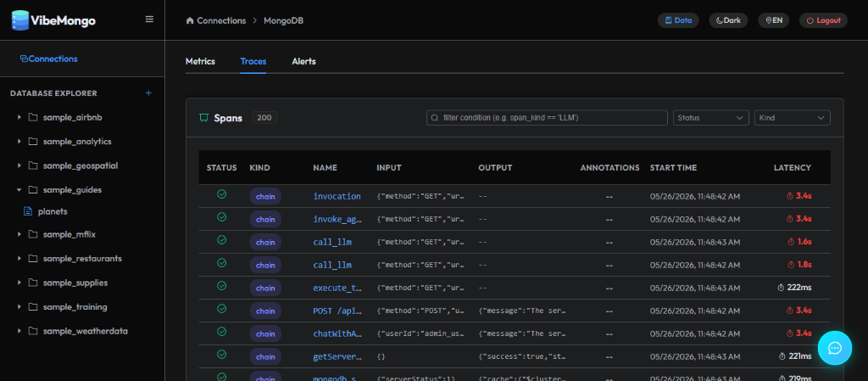
Task: Click the stopwatch icon beside 222ms latency
Action: (x=781, y=288)
